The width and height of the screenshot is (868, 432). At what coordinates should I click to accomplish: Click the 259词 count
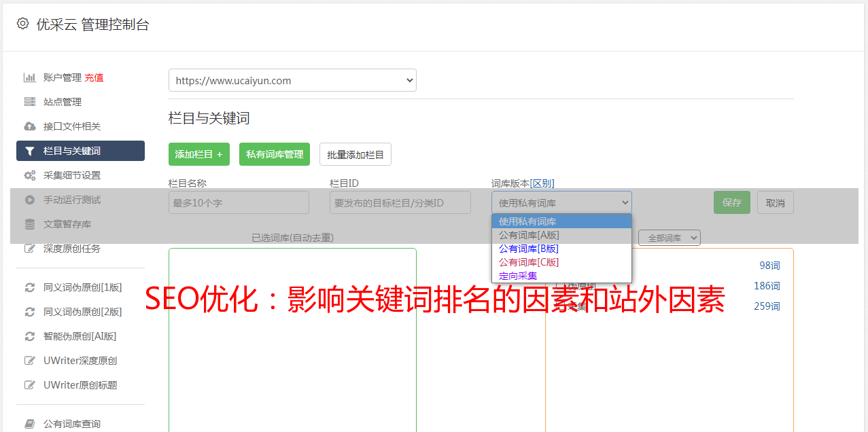(767, 306)
